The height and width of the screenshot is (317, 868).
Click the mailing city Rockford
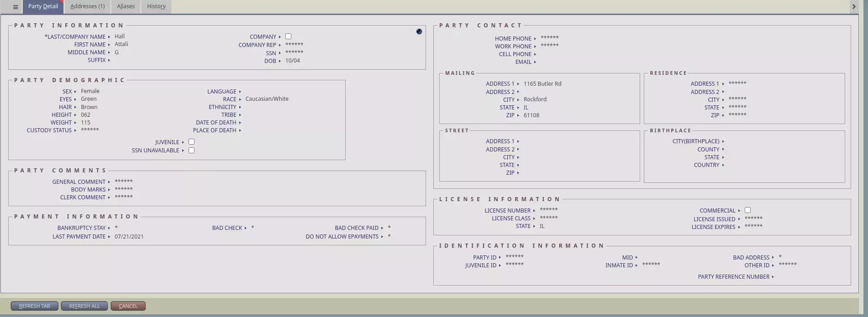tap(535, 99)
